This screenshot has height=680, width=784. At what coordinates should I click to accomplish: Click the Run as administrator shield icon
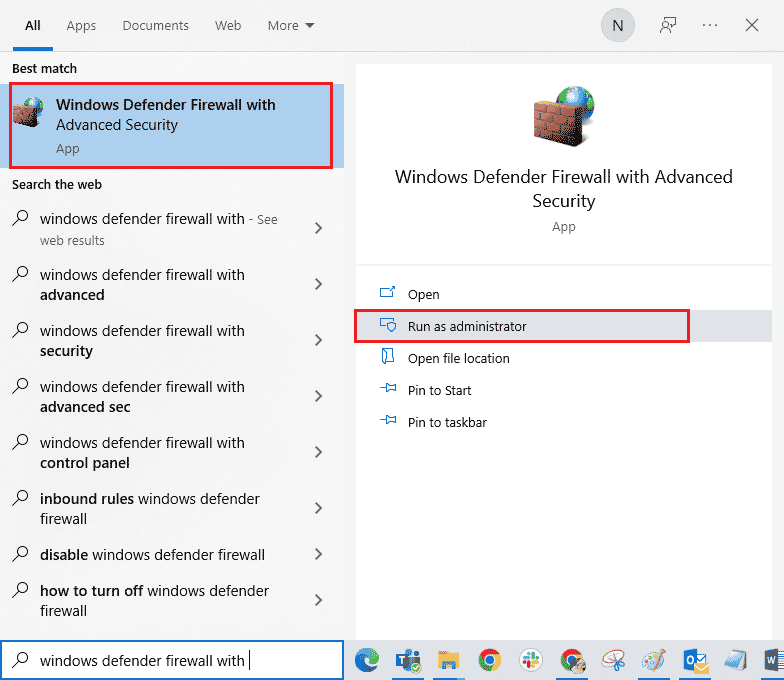388,325
